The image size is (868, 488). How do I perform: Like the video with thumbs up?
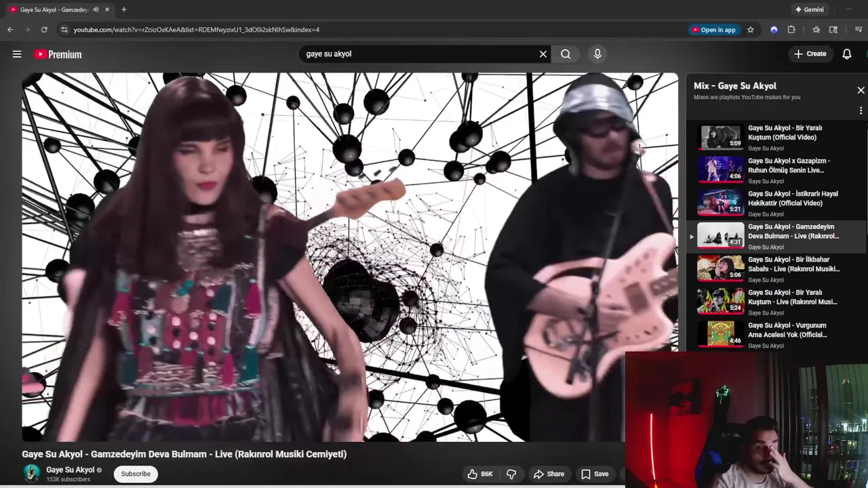tap(480, 474)
